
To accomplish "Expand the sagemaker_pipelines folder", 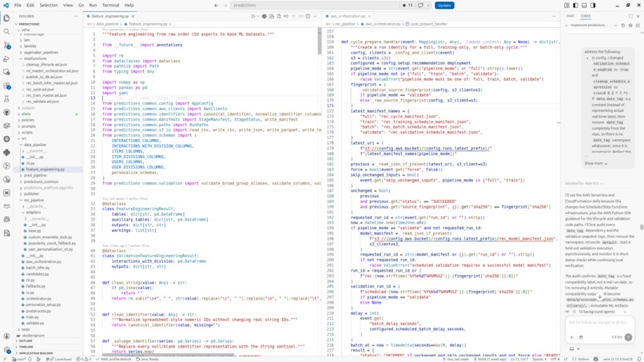I will [39, 52].
